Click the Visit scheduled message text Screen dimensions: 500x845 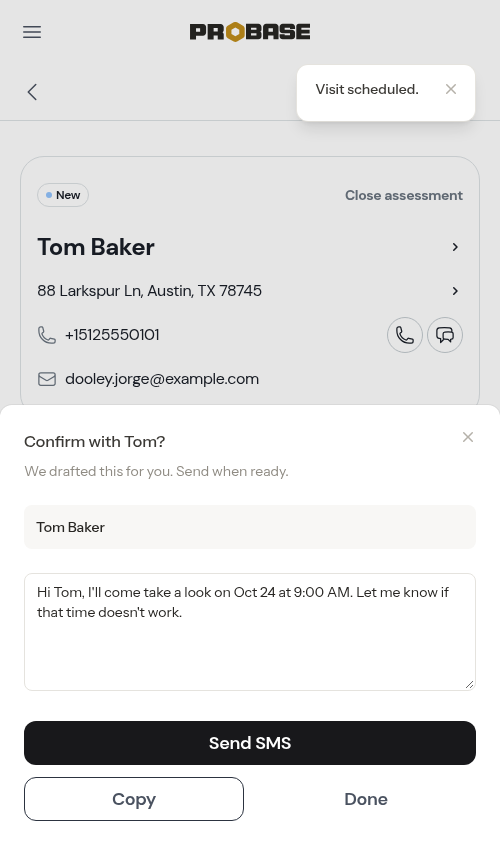click(x=367, y=89)
